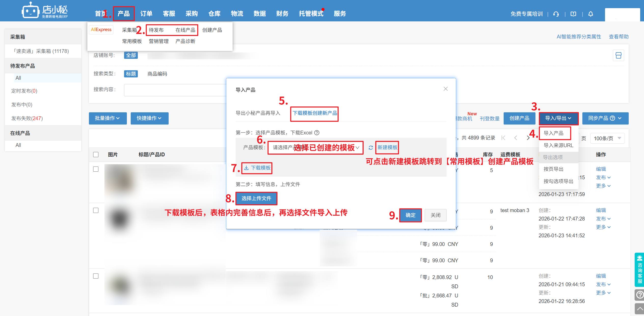Click the refresh icon next to template dropdown
Viewport: 644px width, 316px height.
(x=371, y=148)
